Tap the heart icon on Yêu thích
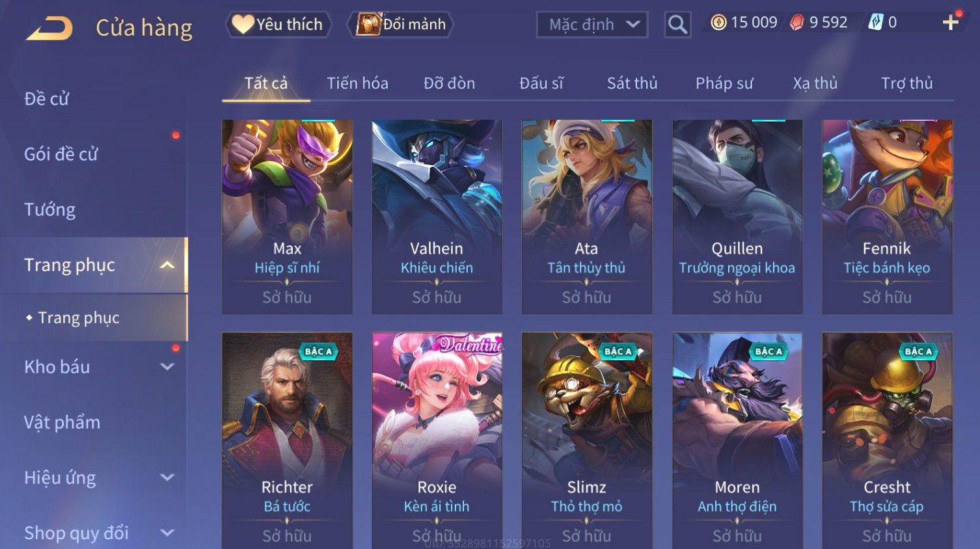980x549 pixels. pos(243,24)
